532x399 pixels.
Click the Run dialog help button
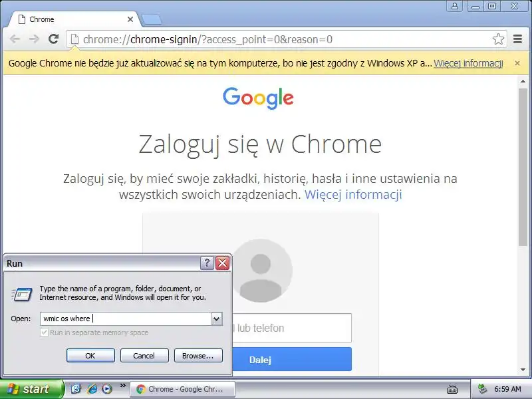click(x=207, y=263)
